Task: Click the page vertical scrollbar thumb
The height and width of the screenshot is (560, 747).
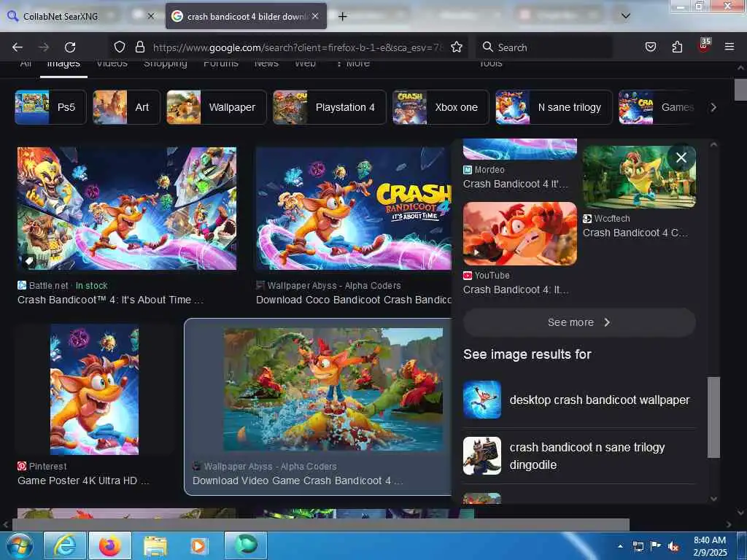Action: tap(740, 90)
